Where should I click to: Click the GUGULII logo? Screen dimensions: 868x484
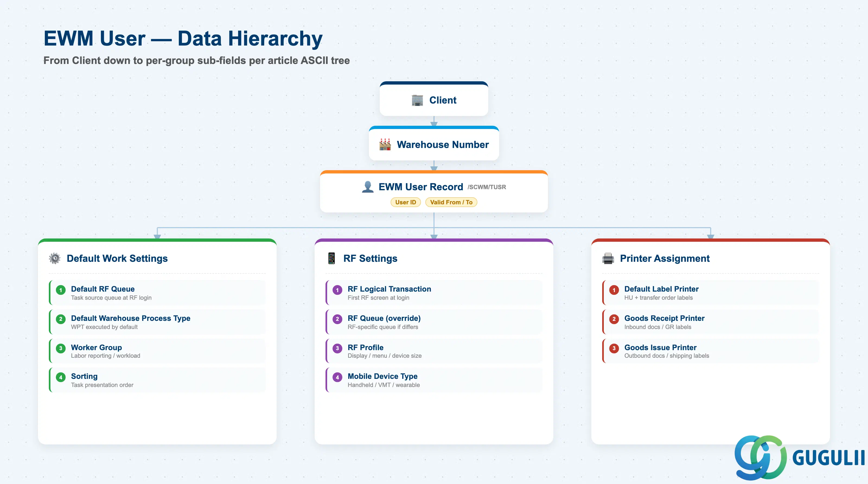(x=799, y=457)
